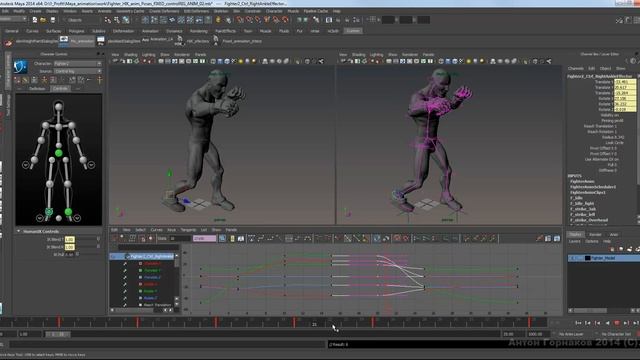Switch to Anim layer tab
The image size is (640, 360).
coord(613,235)
